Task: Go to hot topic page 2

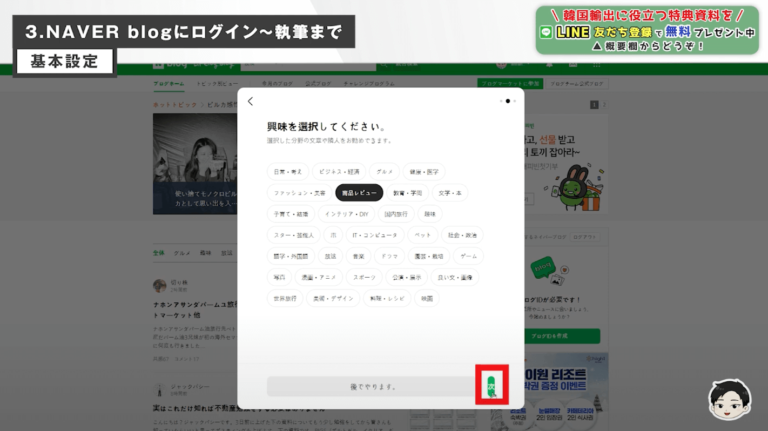Action: [x=603, y=105]
